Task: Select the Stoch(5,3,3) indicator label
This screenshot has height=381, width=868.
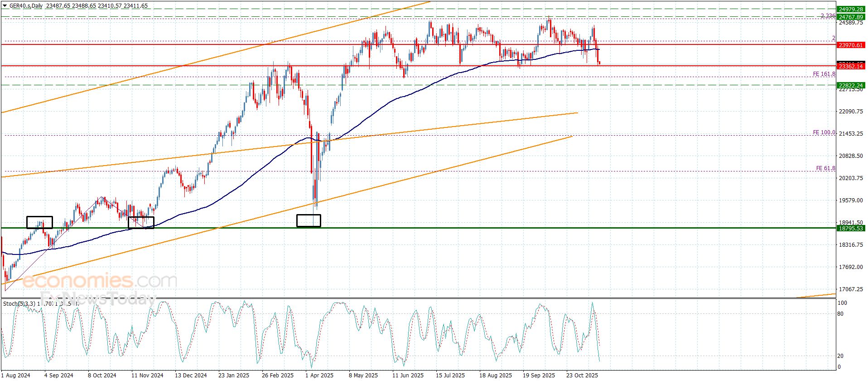Action: [x=19, y=303]
